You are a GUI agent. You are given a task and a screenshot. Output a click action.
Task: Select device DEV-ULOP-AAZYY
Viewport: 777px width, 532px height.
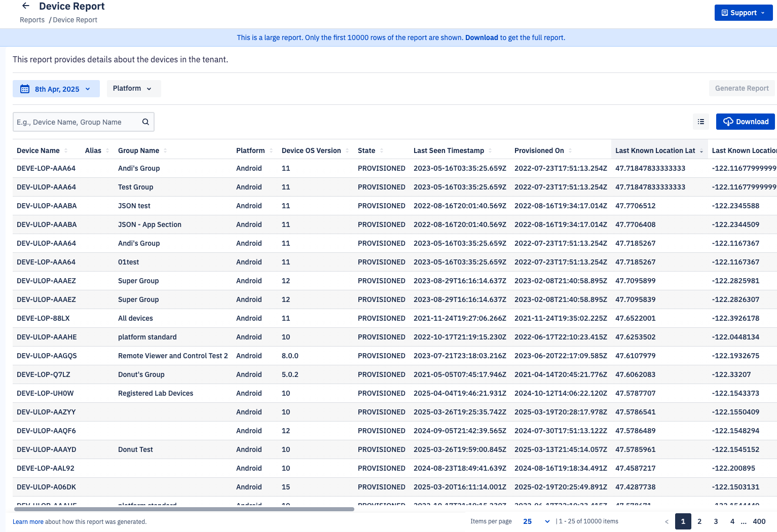click(x=46, y=412)
